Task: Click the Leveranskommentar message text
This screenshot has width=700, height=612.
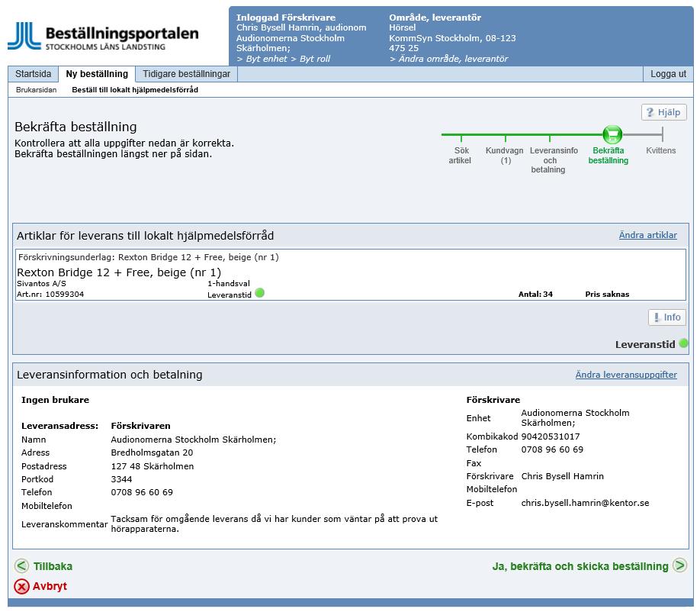Action: click(274, 523)
